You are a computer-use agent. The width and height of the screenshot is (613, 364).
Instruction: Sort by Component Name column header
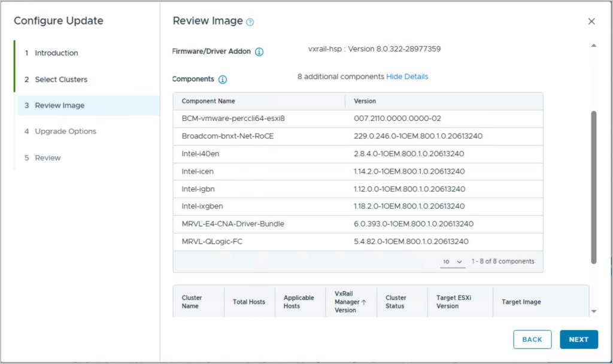208,101
